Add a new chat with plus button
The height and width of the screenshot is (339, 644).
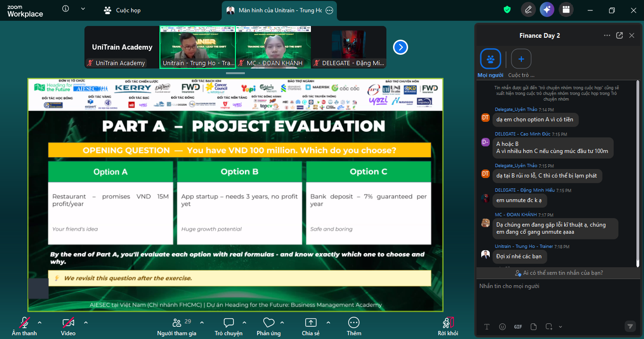click(x=521, y=59)
